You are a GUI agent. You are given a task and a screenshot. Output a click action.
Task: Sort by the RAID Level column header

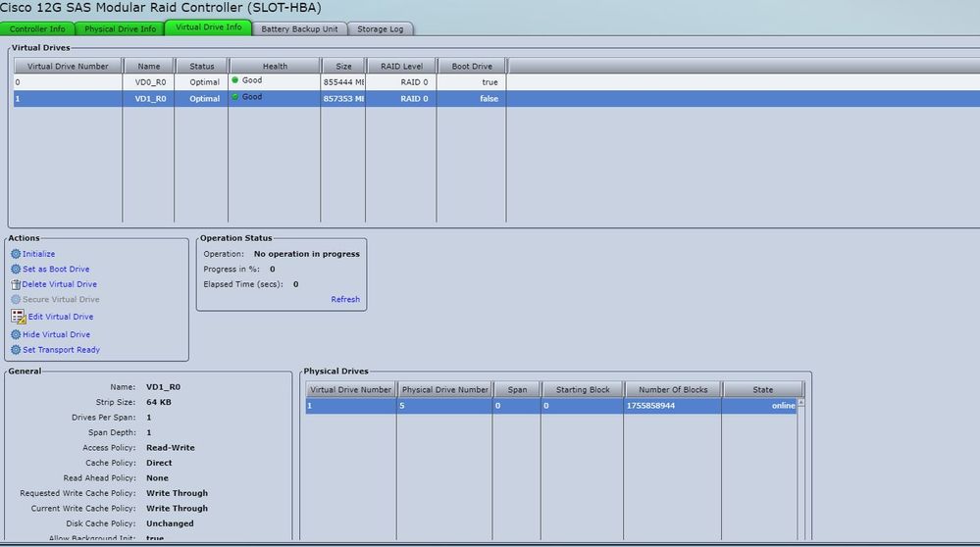[x=402, y=67]
